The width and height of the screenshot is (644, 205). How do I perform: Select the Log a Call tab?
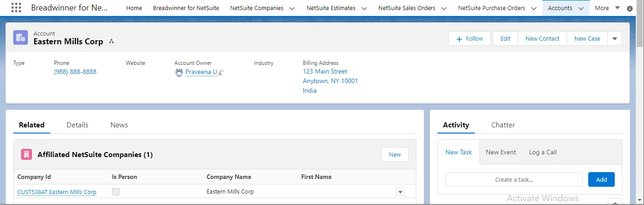coord(543,152)
